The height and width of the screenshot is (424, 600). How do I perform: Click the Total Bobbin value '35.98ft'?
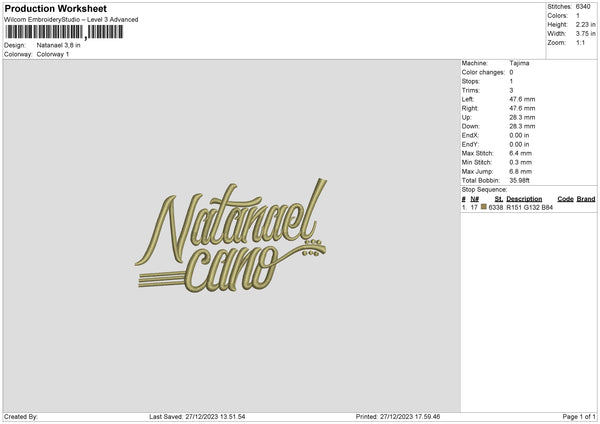pyautogui.click(x=520, y=180)
